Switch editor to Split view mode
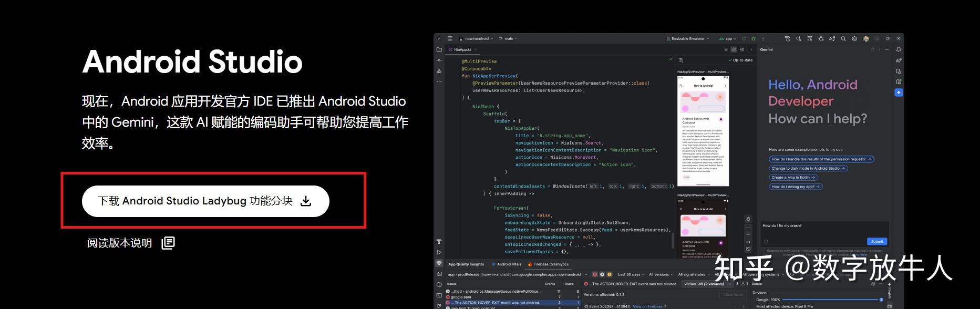980x309 pixels. click(734, 49)
